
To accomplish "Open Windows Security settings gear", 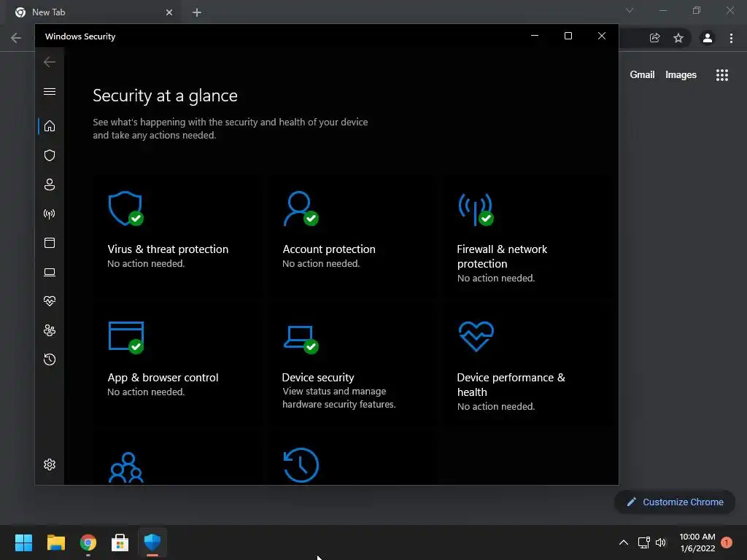I will coord(50,464).
